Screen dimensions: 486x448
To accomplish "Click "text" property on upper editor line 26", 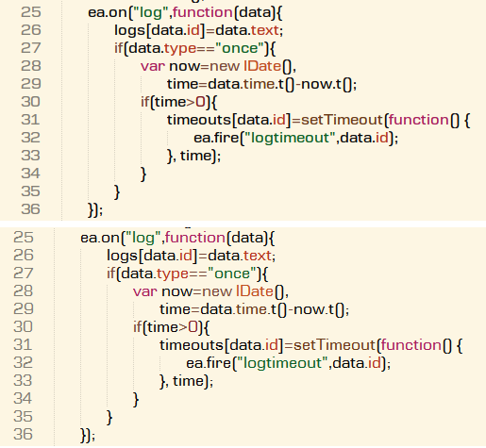I will click(265, 30).
